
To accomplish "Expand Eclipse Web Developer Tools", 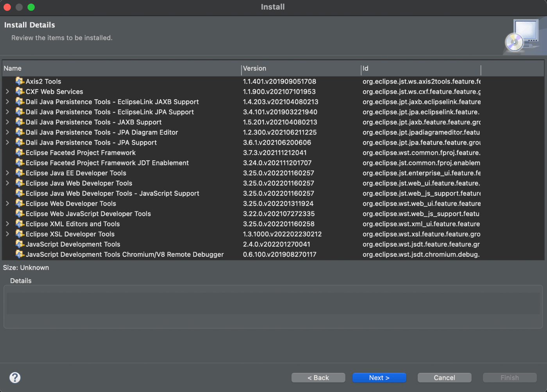I will pyautogui.click(x=7, y=203).
